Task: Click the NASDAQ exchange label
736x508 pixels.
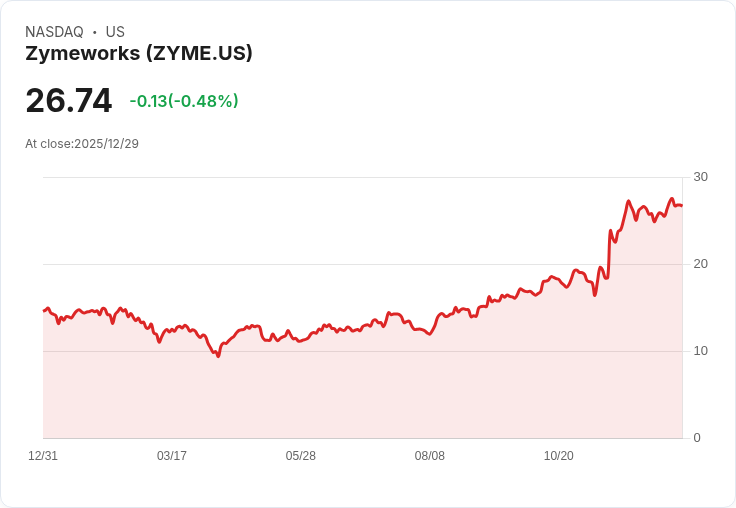Action: pos(54,32)
